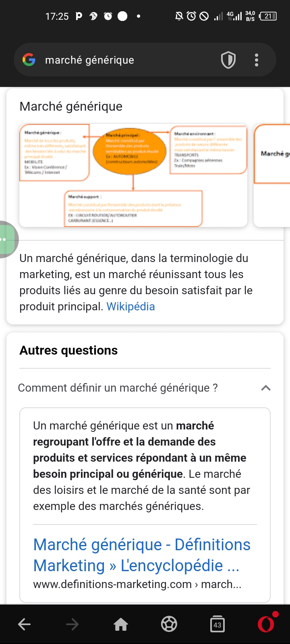
Task: Show the 43 open tabs
Action: (217, 624)
